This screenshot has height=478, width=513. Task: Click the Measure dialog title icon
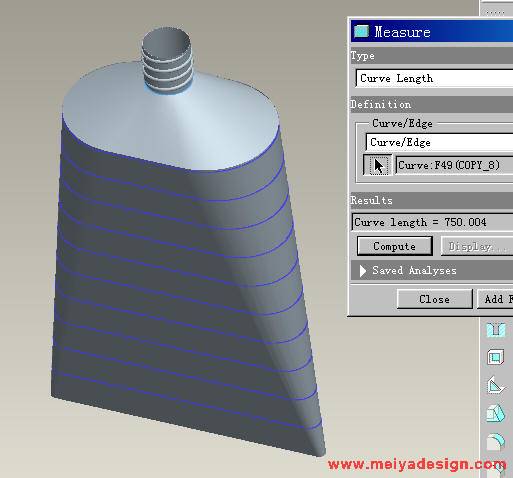pos(361,31)
